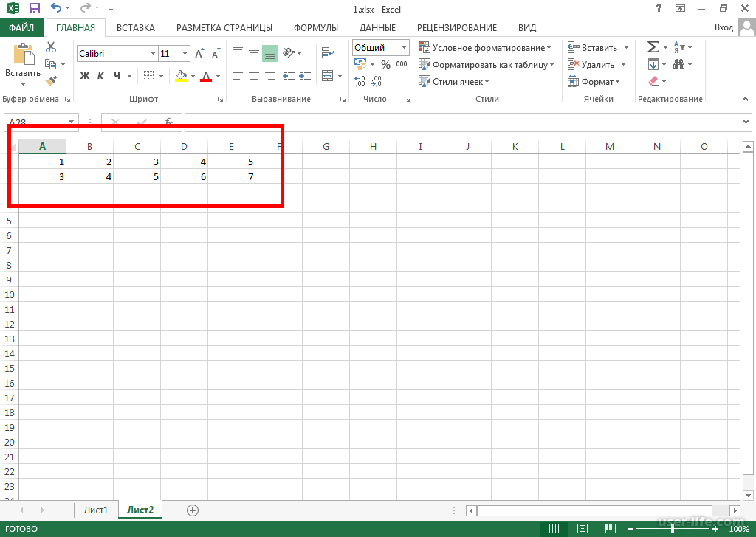Open the ФАЙЛ tab

(x=21, y=27)
